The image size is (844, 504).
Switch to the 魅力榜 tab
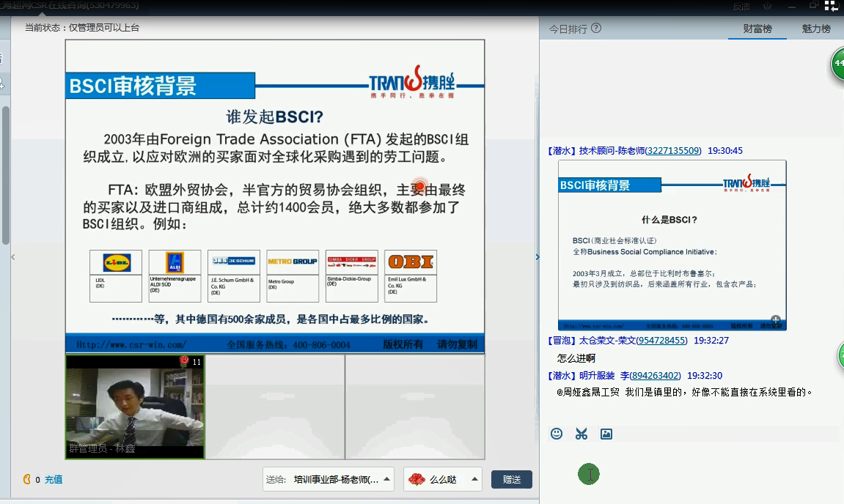coord(816,29)
